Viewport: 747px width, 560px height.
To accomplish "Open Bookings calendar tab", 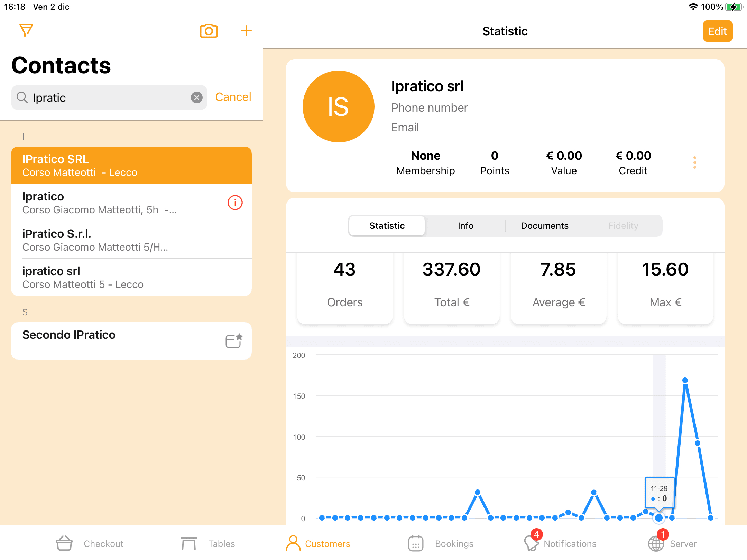I will tap(416, 543).
